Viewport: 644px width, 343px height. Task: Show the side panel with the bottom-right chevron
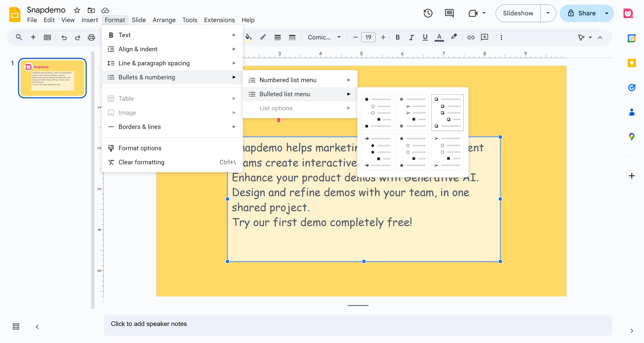click(x=632, y=331)
